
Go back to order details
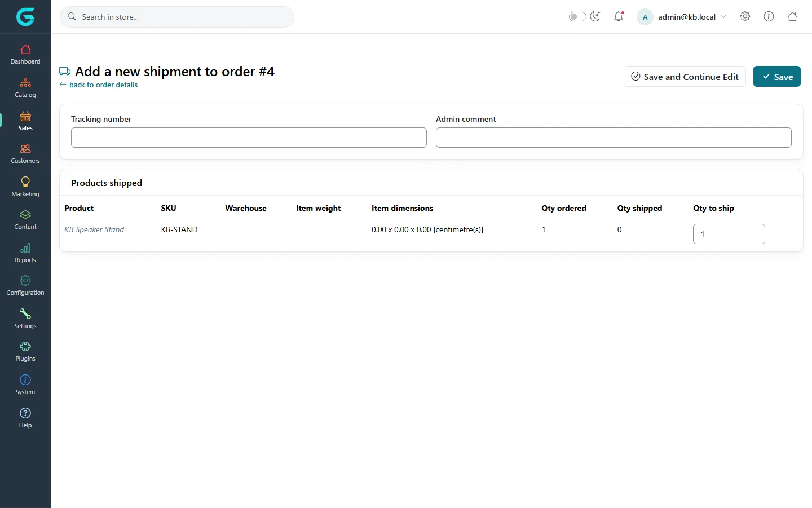click(99, 85)
